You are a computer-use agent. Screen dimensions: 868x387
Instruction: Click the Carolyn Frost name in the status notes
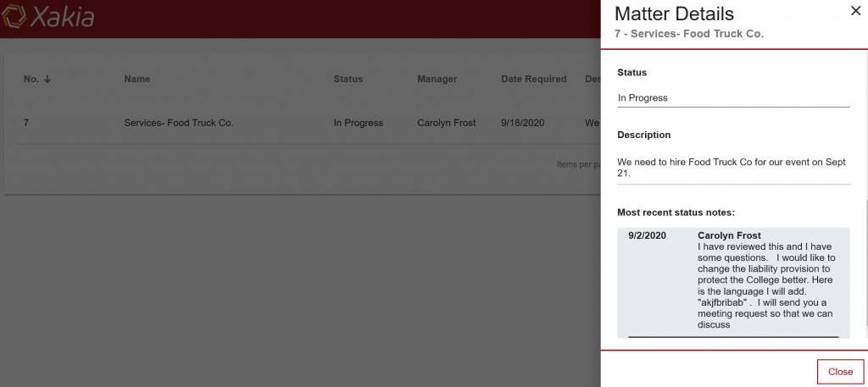coord(729,235)
